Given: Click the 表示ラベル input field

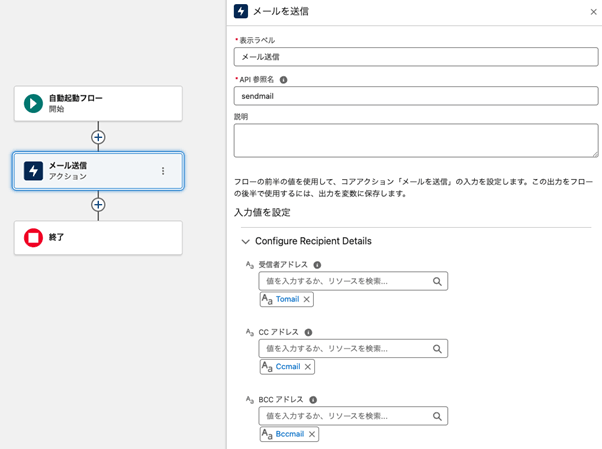Looking at the screenshot, I should [x=415, y=56].
